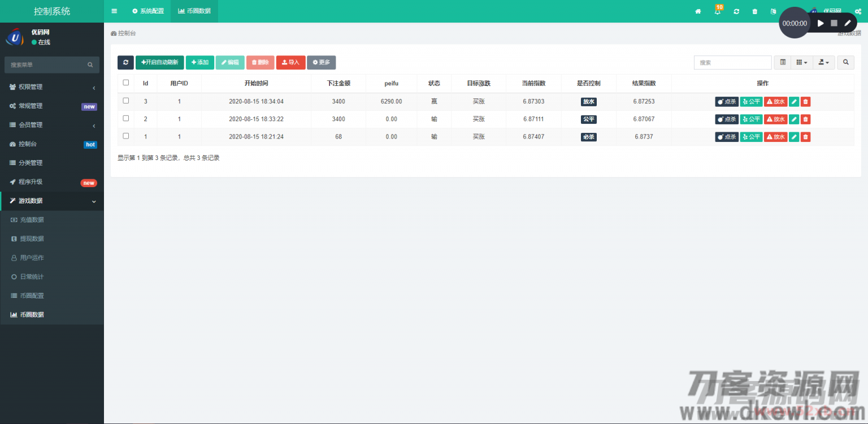Screen dimensions: 868x424
Task: Click the home icon in top bar
Action: pos(698,11)
